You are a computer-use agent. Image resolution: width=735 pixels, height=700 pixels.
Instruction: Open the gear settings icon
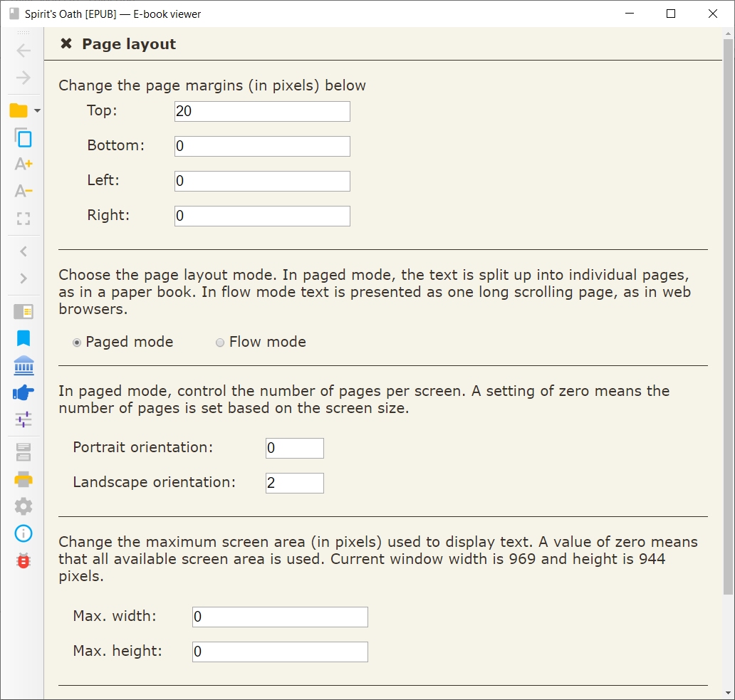(24, 506)
